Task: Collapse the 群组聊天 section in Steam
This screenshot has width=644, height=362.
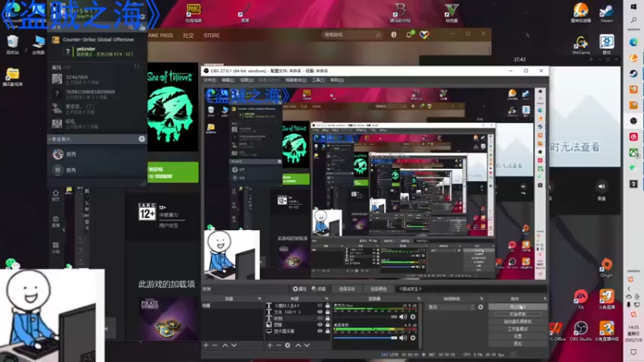Action: 50,139
